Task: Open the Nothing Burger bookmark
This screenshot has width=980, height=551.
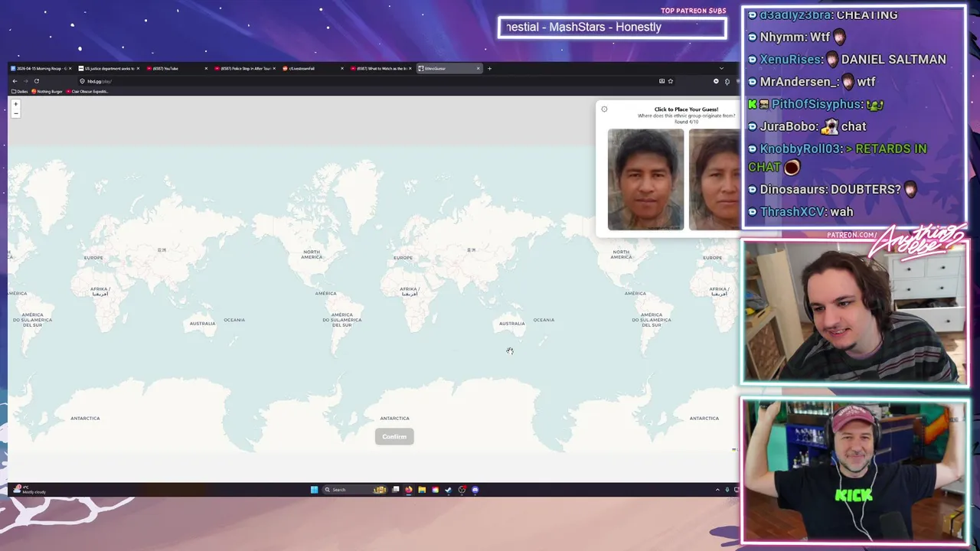Action: 47,91
